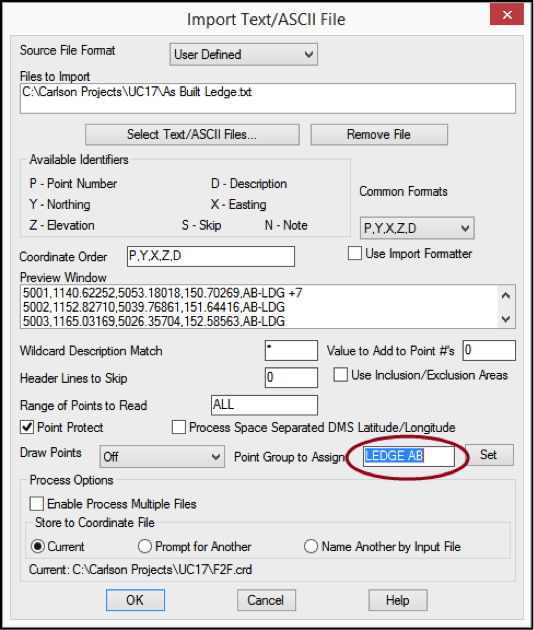Open Help for the import dialog
Screen dimensions: 534x630
[398, 600]
